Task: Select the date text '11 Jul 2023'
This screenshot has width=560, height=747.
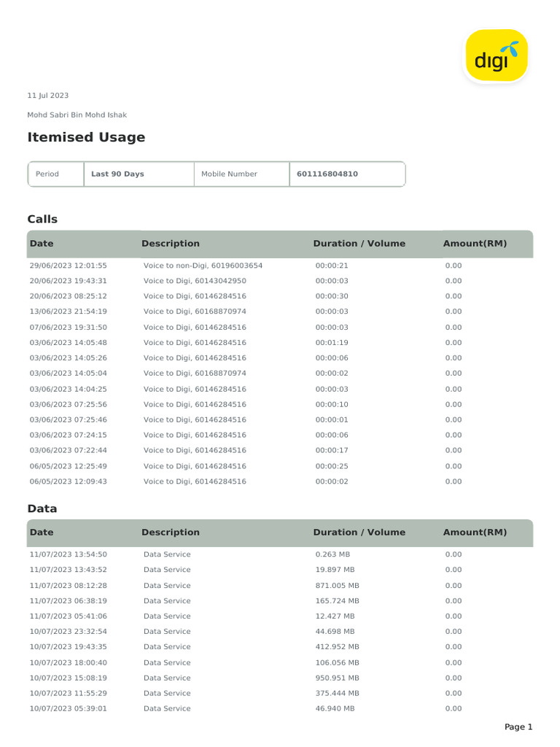Action: pos(47,96)
